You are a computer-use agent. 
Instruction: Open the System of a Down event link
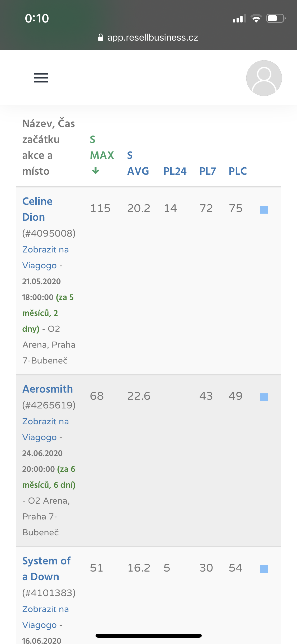point(46,569)
